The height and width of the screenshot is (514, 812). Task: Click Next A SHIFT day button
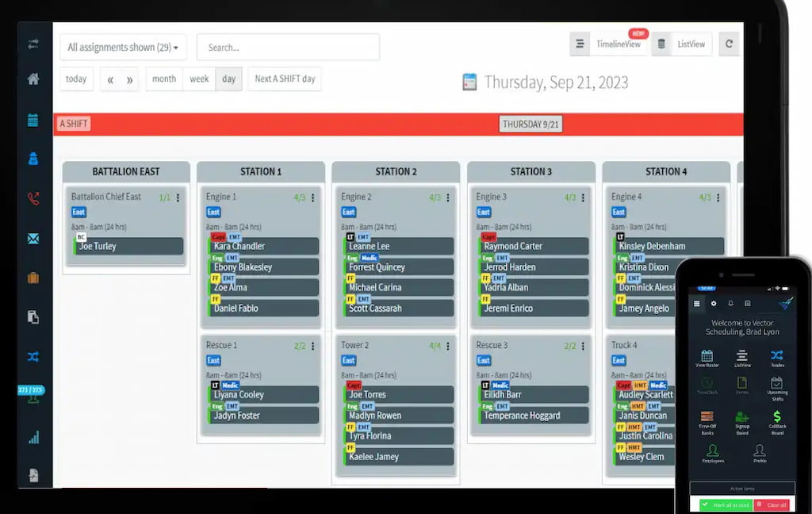click(285, 79)
